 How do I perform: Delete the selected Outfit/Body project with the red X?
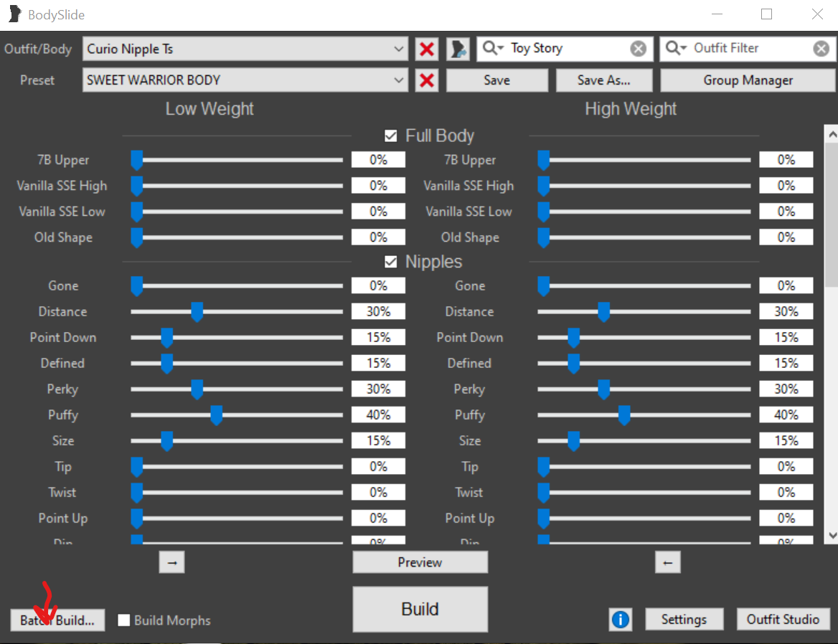click(x=426, y=49)
